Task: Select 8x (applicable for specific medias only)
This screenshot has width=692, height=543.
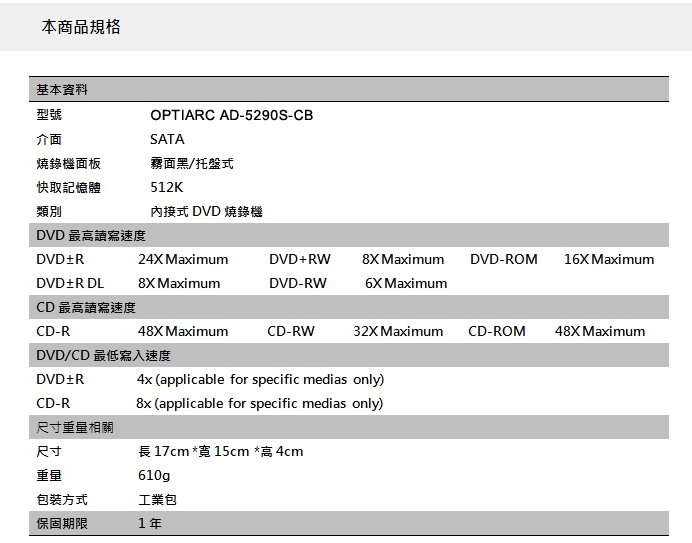Action: point(260,403)
